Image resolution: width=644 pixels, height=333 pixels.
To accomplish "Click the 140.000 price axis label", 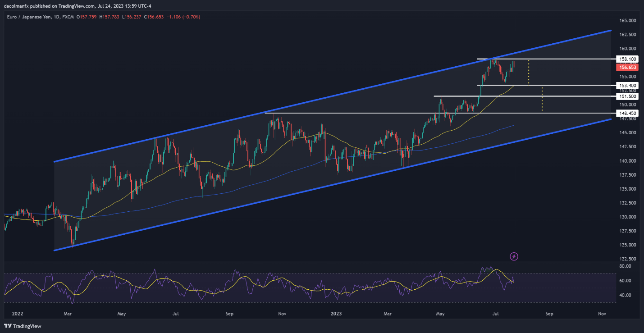I will tap(627, 161).
